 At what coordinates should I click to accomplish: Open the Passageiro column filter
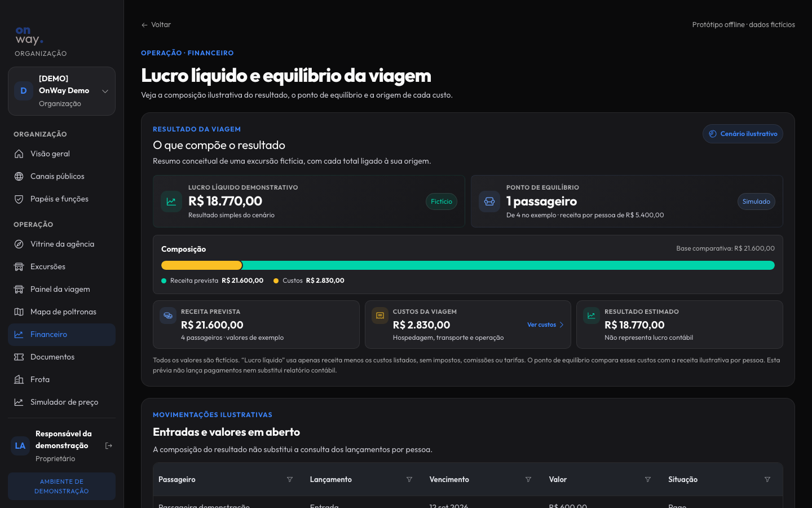pyautogui.click(x=290, y=479)
